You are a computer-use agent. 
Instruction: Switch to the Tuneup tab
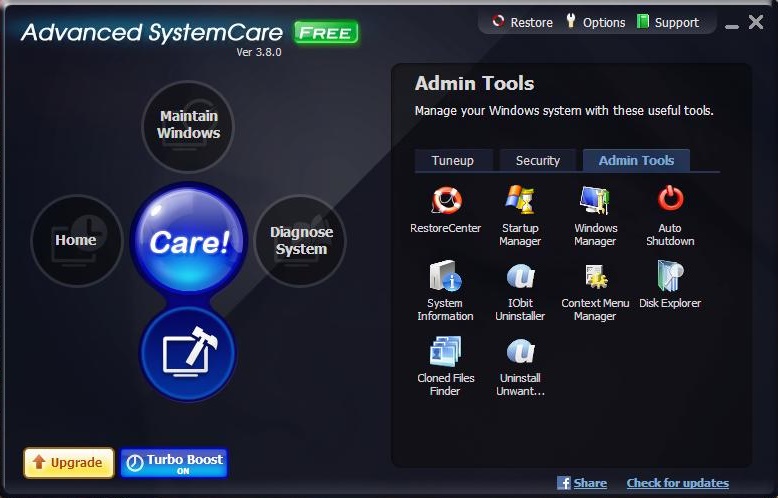pos(453,160)
